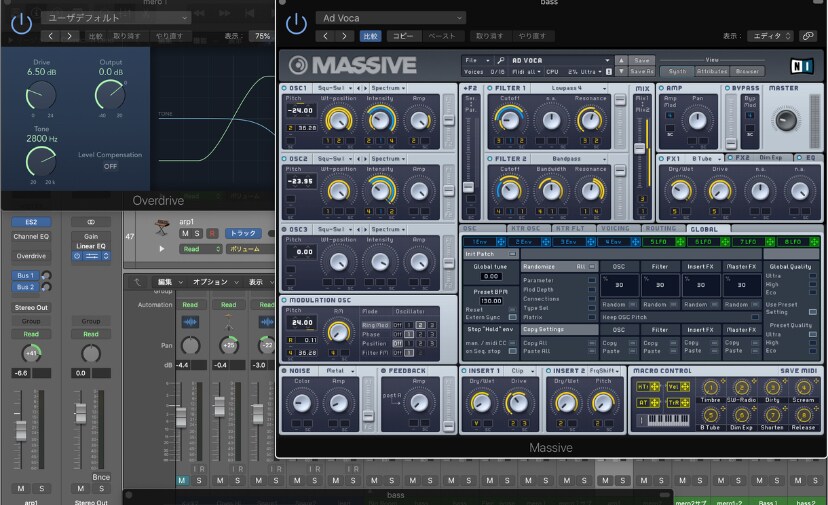The image size is (828, 505).
Task: Click the 5LFO modulation drag handle
Action: [x=680, y=242]
